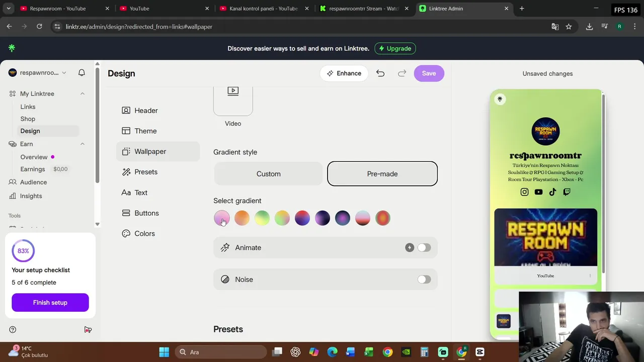Select the Pre-made gradient style
Screen dimensions: 644x362
pyautogui.click(x=382, y=174)
